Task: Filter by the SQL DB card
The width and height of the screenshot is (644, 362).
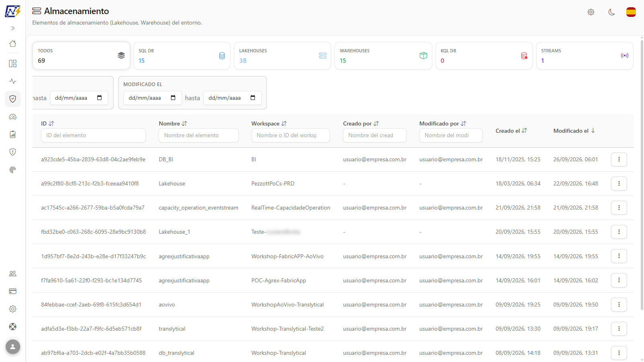Action: click(182, 56)
